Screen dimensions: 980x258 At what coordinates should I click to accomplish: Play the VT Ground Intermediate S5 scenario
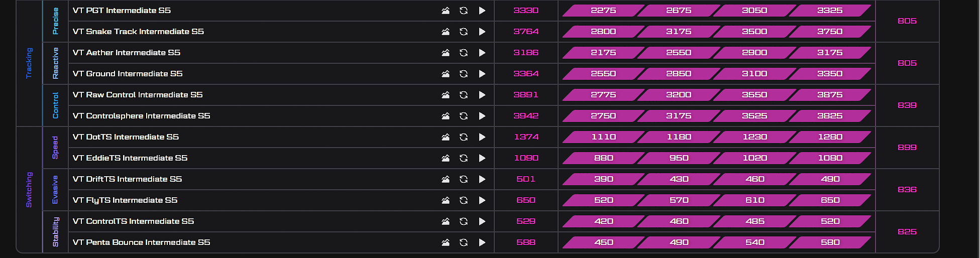482,74
